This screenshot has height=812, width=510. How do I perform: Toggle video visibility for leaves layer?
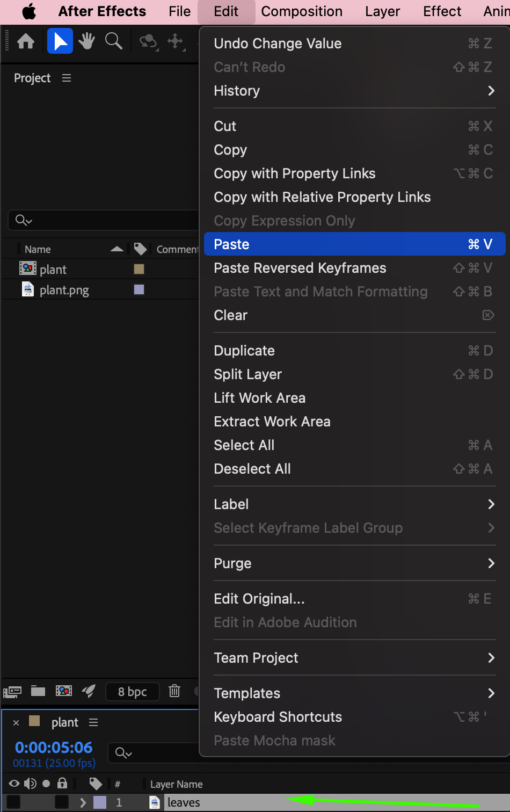[13, 802]
